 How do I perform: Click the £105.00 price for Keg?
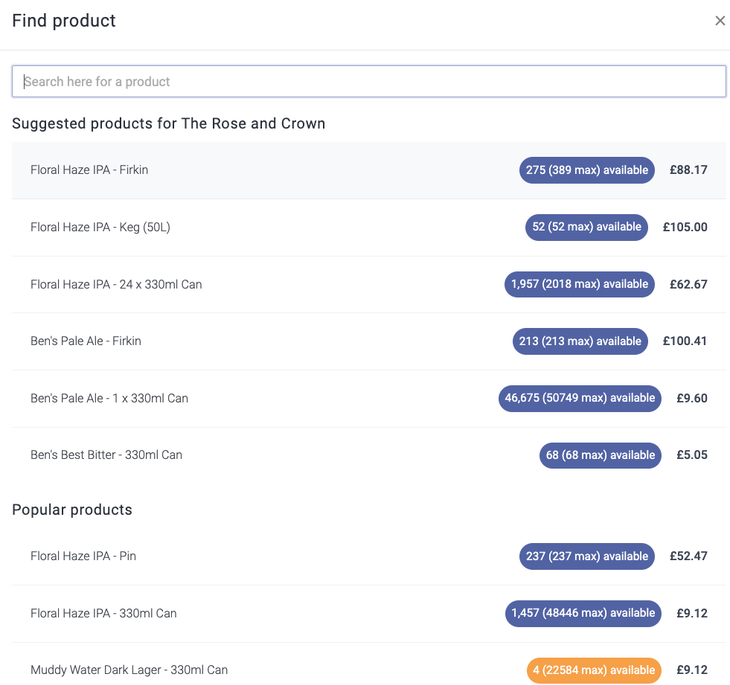685,227
